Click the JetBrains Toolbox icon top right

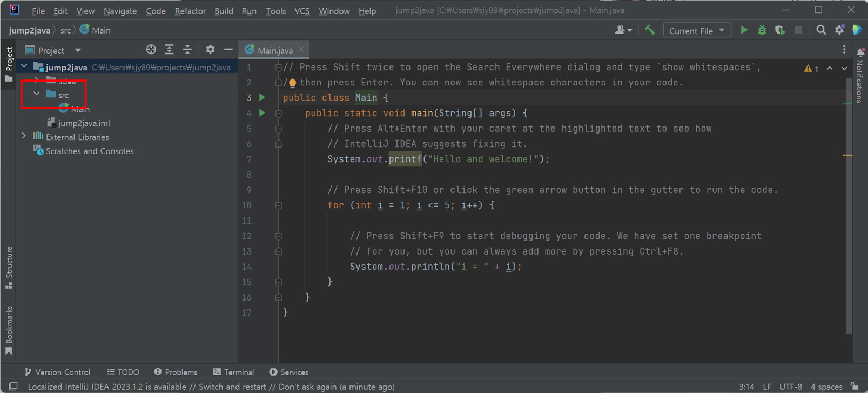[x=857, y=30]
